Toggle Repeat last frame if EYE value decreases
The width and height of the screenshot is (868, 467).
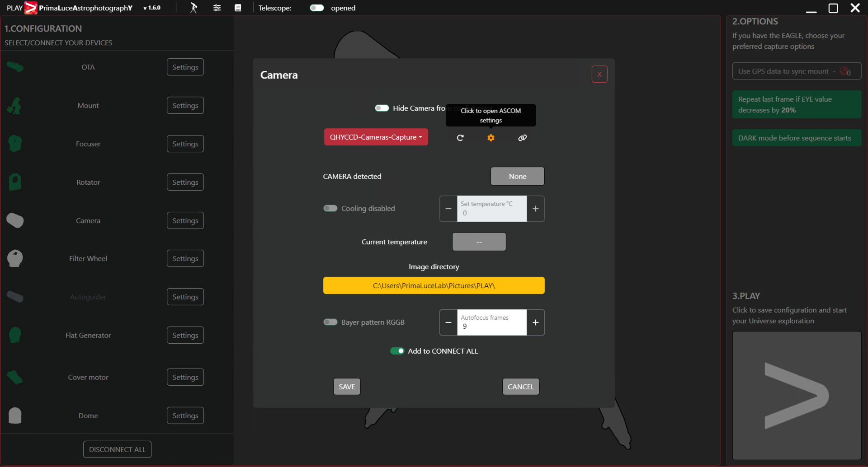797,104
